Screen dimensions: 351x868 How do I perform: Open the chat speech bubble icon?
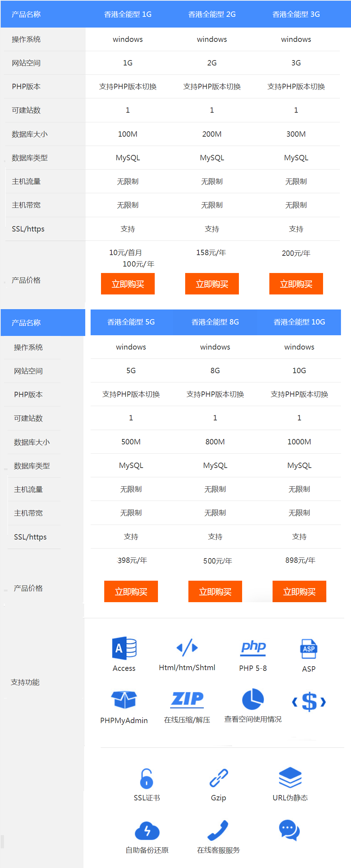(289, 830)
